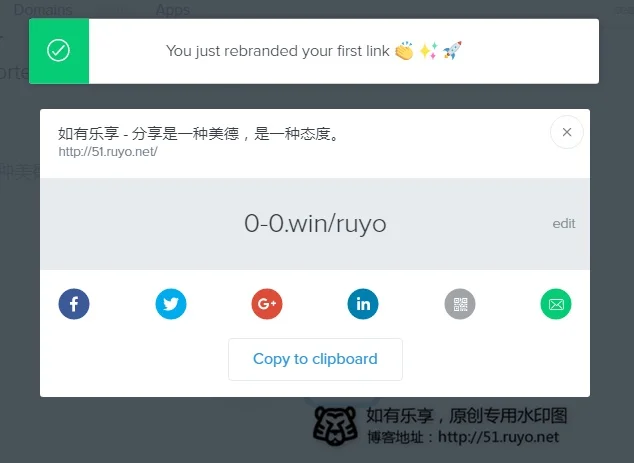Viewport: 634px width, 463px height.
Task: Tweet the link via Twitter icon
Action: [171, 304]
